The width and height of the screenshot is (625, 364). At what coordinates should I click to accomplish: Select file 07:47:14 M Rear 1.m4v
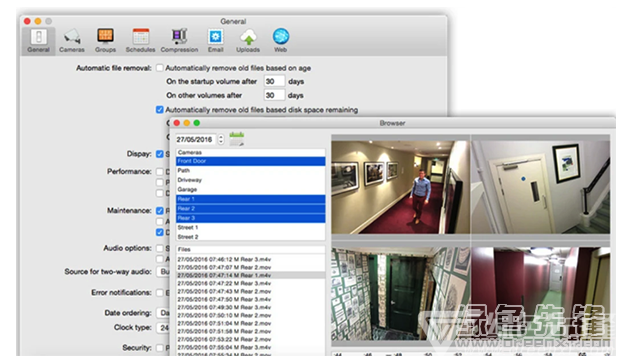point(250,275)
